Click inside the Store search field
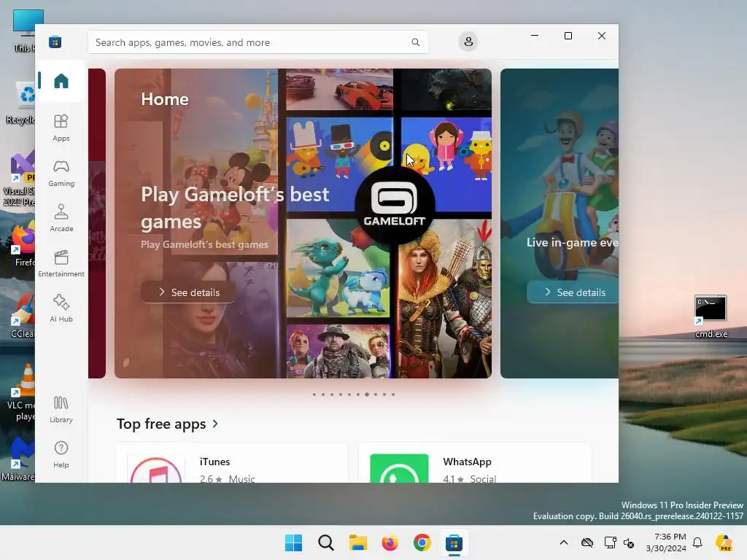 tap(258, 42)
